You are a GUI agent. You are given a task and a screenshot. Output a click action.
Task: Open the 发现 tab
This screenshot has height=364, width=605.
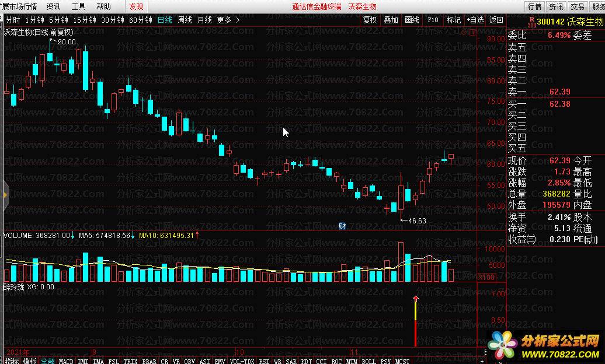point(136,6)
